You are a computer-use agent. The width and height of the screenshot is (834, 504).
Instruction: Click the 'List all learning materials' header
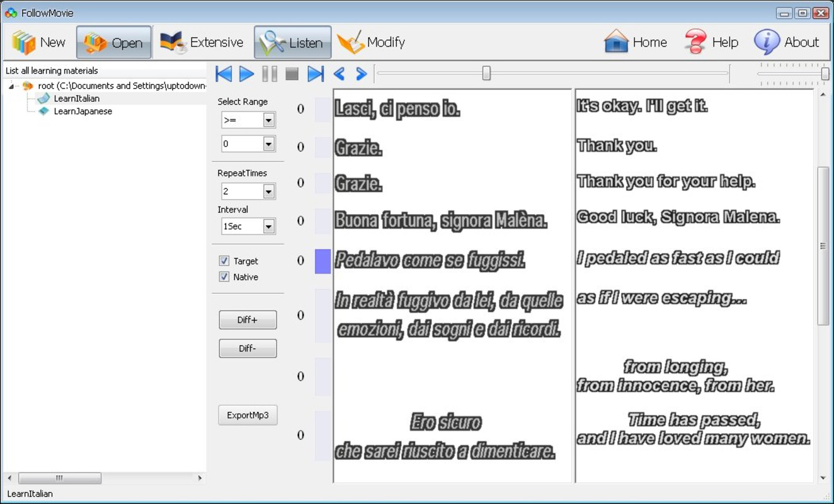(x=52, y=71)
